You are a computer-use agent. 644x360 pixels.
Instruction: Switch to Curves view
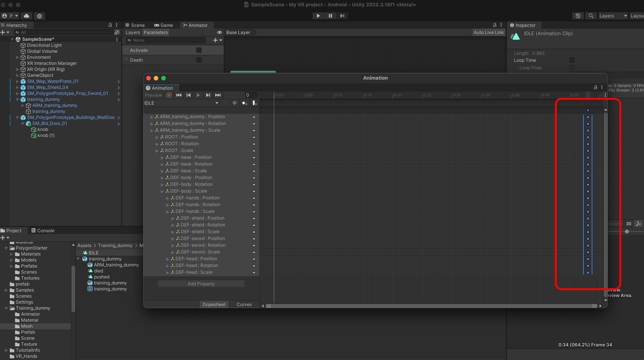[244, 304]
